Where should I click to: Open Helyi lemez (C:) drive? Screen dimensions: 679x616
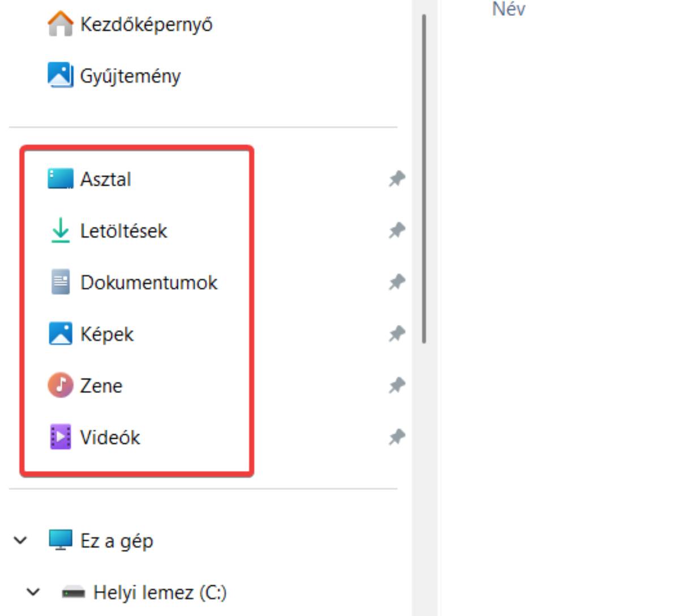click(144, 593)
